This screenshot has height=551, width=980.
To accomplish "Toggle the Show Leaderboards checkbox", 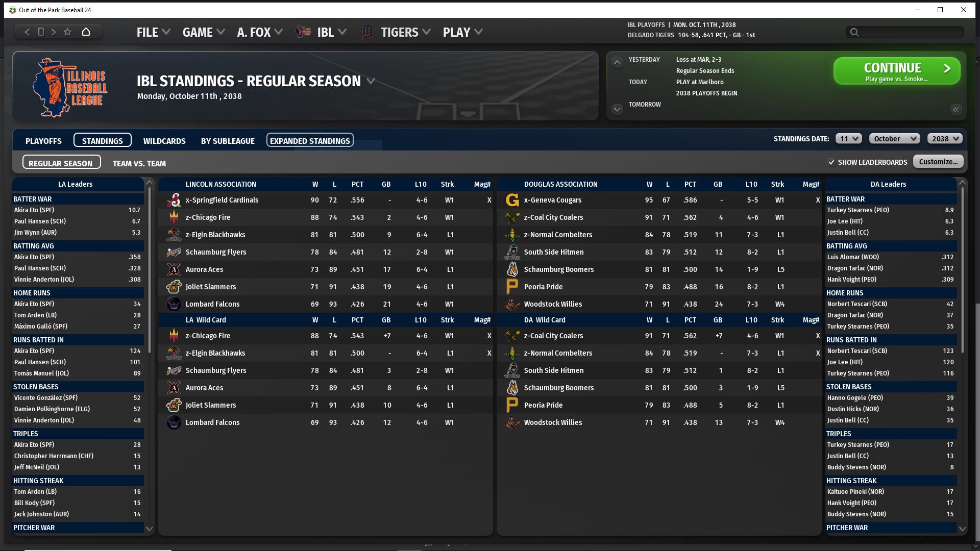I will coord(831,162).
